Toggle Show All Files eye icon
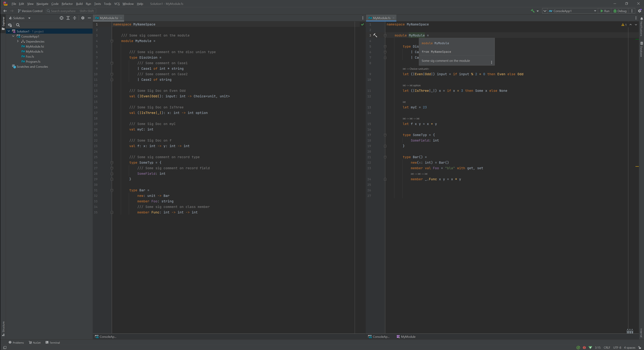Image resolution: width=644 pixels, height=350 pixels. [10, 25]
